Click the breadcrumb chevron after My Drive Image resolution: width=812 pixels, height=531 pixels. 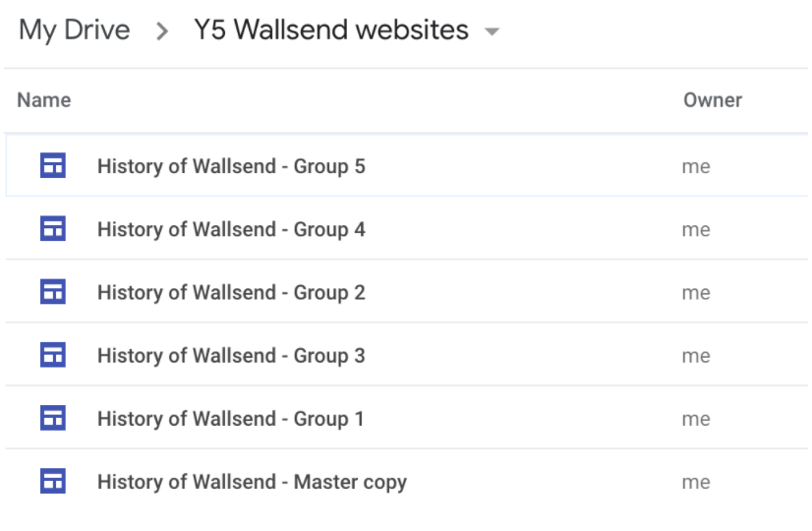(162, 31)
